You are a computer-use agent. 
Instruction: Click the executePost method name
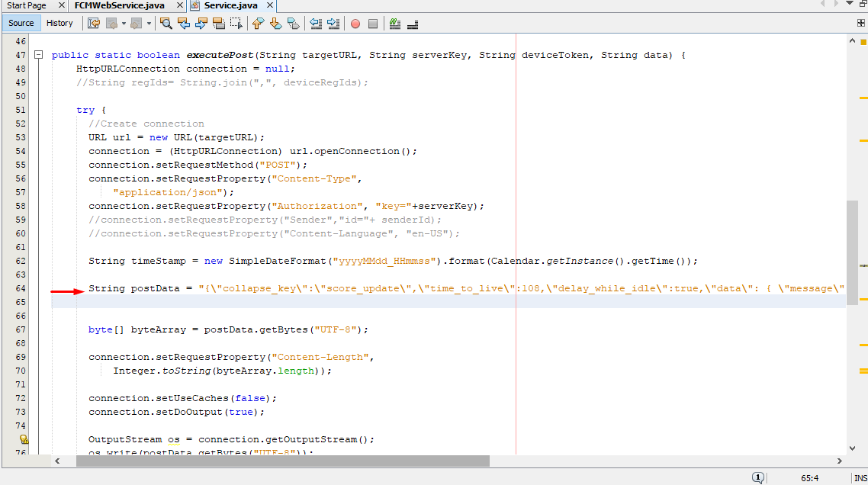pyautogui.click(x=220, y=55)
